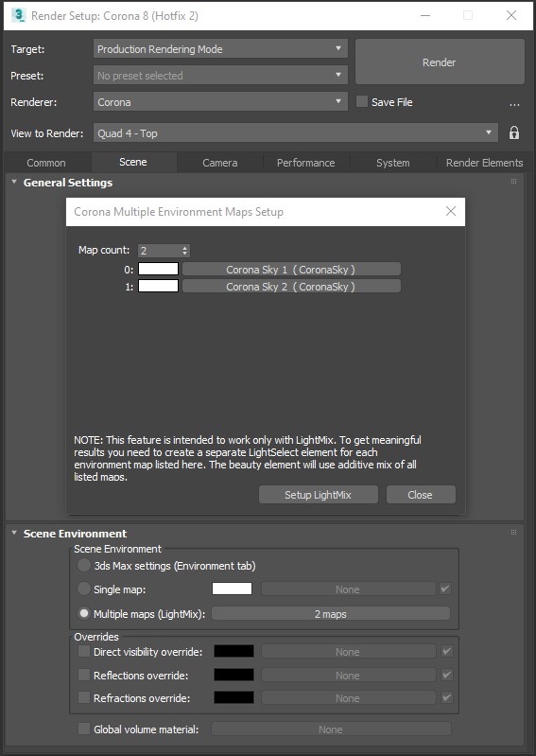Screen dimensions: 536x756
Task: Open the Renderer dropdown showing Corona
Action: point(220,102)
